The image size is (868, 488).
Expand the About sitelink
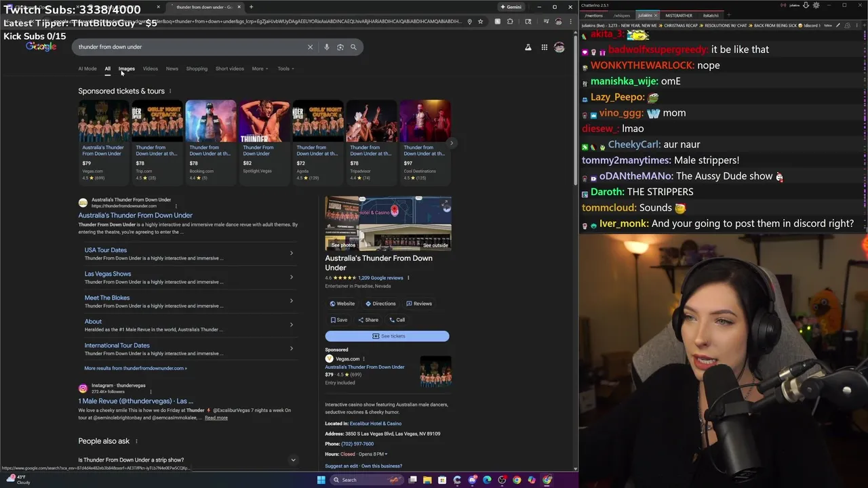pyautogui.click(x=292, y=325)
